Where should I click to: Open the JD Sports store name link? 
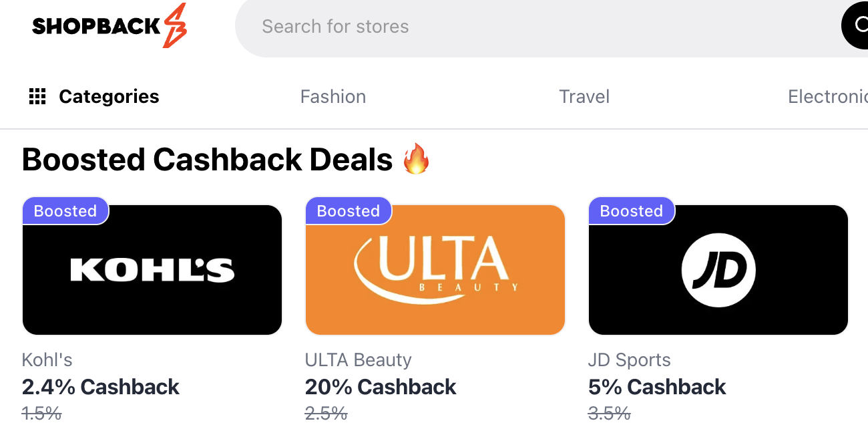pyautogui.click(x=630, y=360)
